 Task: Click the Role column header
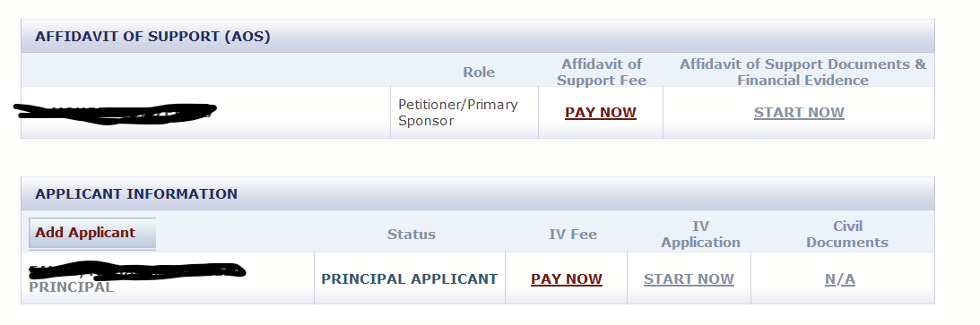coord(479,73)
